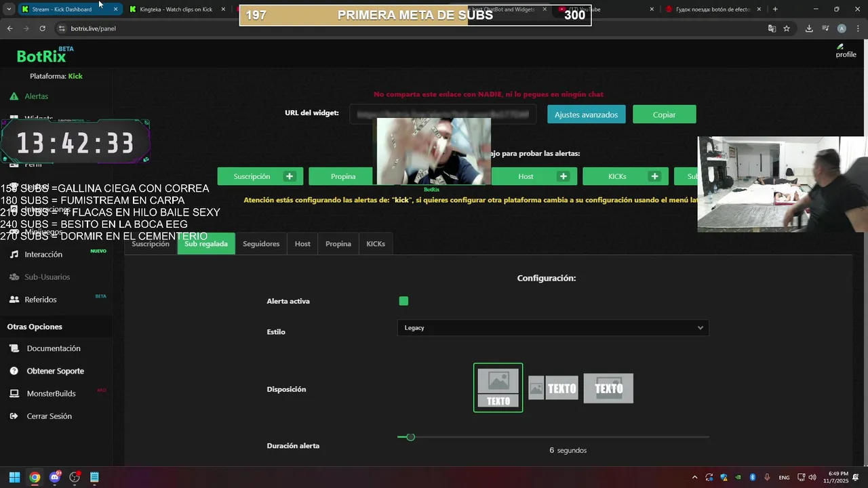Click Obtener Soporte help option
This screenshot has height=488, width=868.
tap(55, 371)
